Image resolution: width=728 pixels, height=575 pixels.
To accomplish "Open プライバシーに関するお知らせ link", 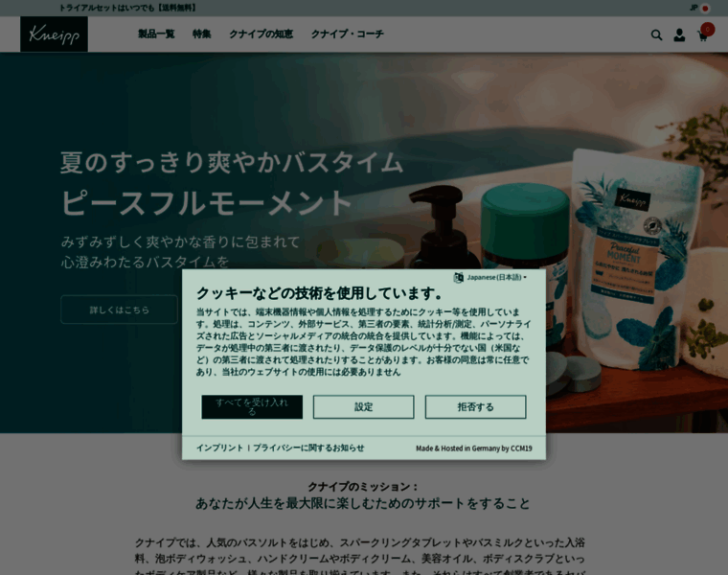I will click(x=308, y=448).
